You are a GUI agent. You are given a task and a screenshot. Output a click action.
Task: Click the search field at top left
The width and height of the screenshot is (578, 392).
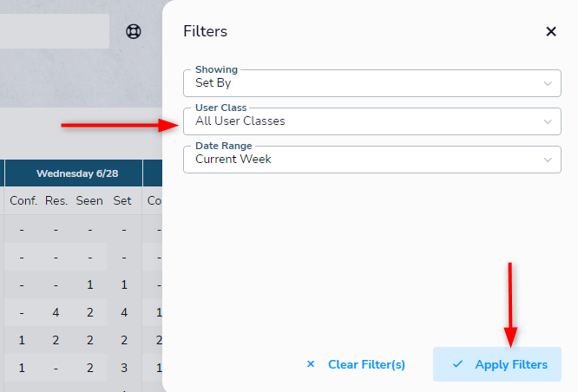(x=55, y=31)
